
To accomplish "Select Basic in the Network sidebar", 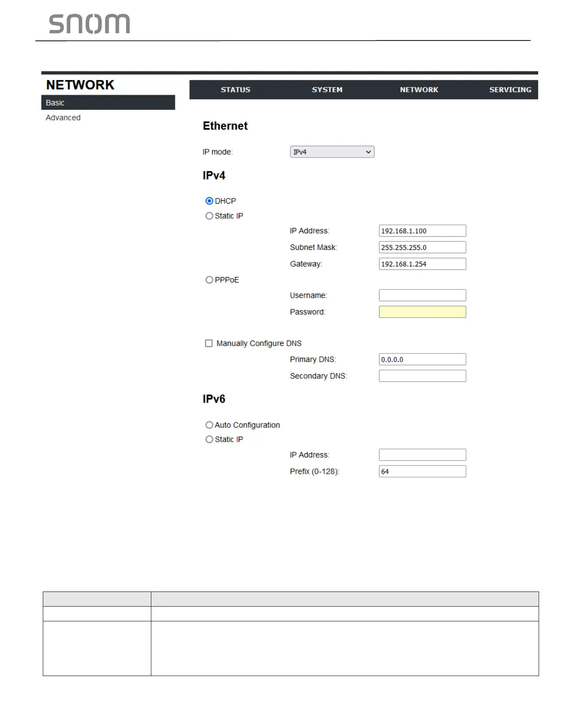I will click(108, 102).
